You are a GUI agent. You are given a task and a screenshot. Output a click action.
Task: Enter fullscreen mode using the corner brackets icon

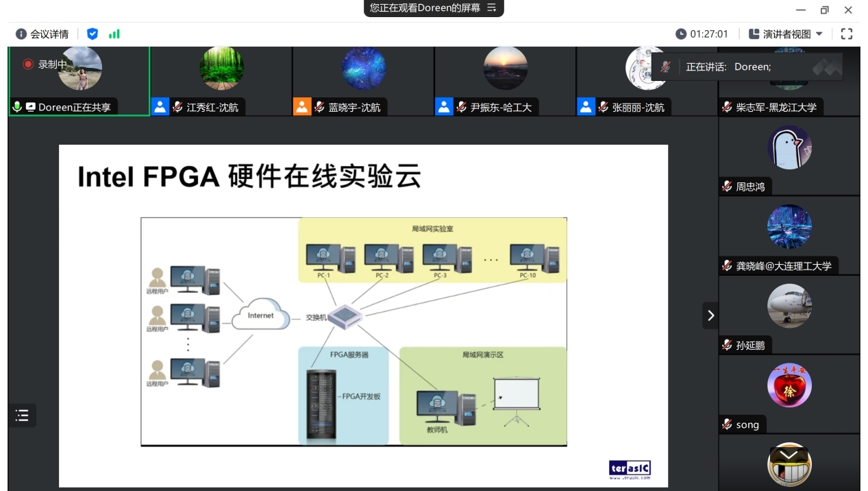pos(846,34)
